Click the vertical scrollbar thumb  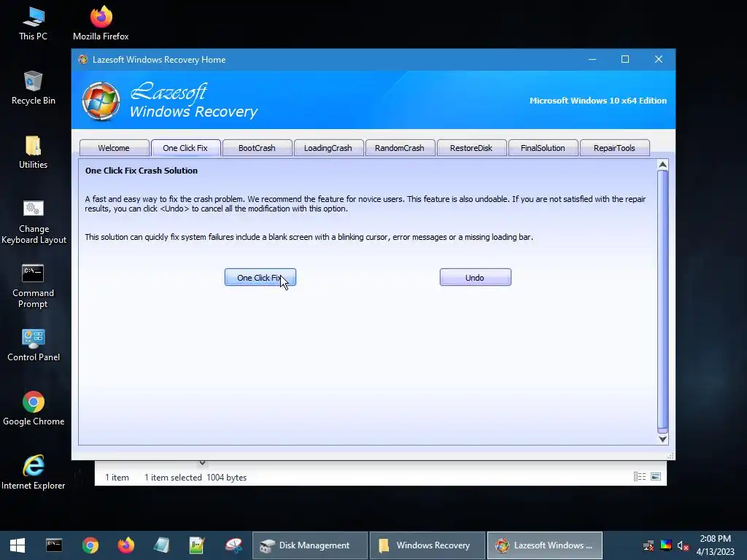click(662, 300)
